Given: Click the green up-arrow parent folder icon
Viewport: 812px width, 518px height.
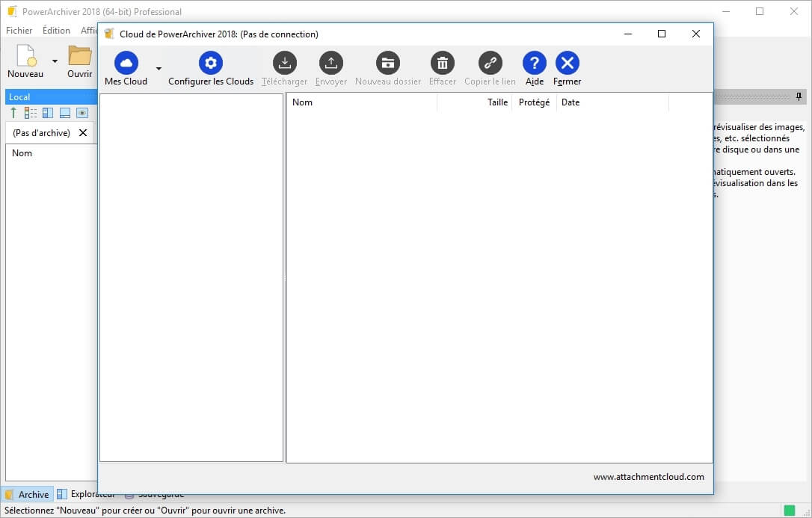Looking at the screenshot, I should 13,113.
